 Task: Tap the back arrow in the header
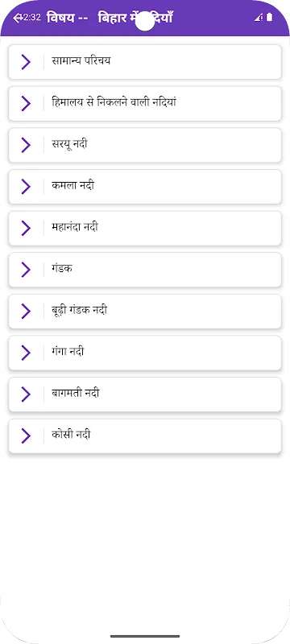(x=17, y=18)
